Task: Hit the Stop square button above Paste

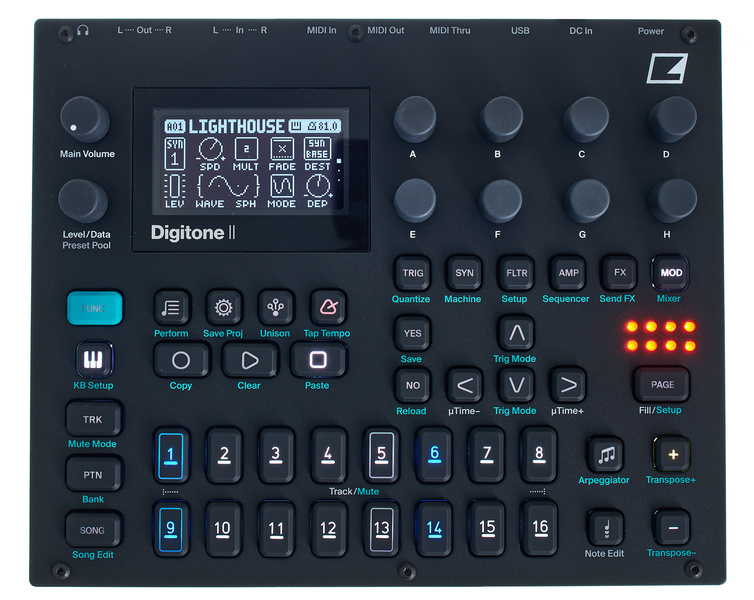Action: tap(318, 360)
